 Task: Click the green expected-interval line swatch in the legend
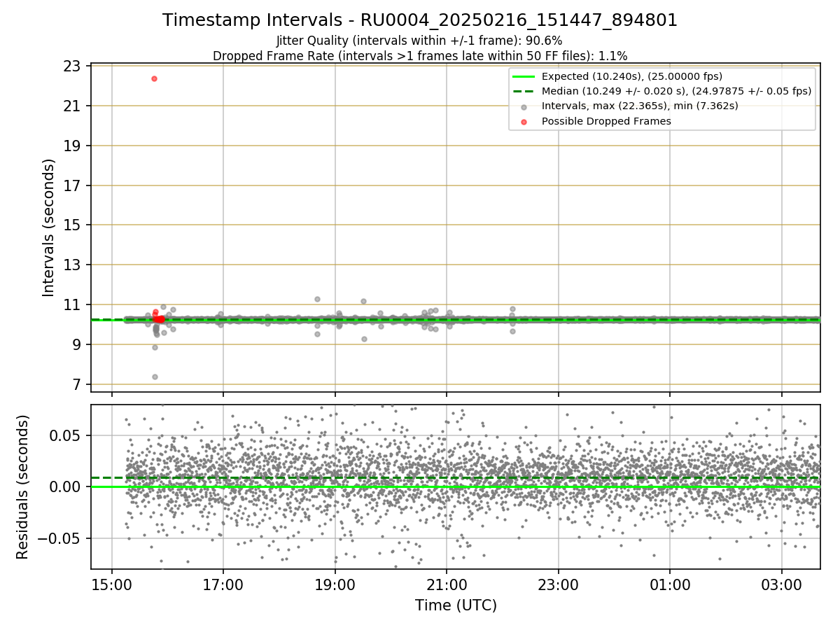point(524,76)
